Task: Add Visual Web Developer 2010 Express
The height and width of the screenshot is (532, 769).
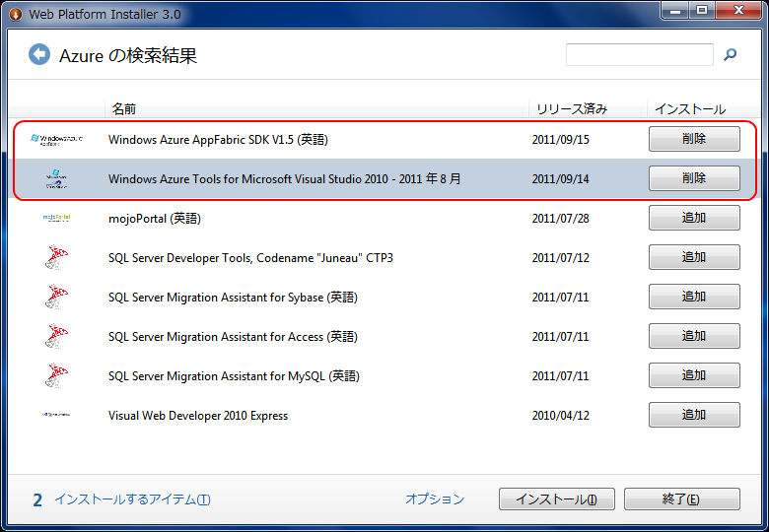Action: point(694,415)
